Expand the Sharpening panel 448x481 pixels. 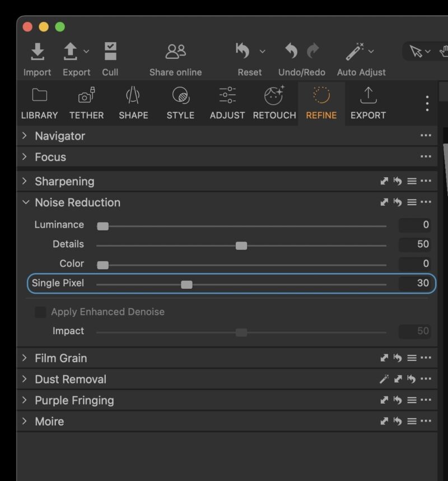click(x=25, y=181)
